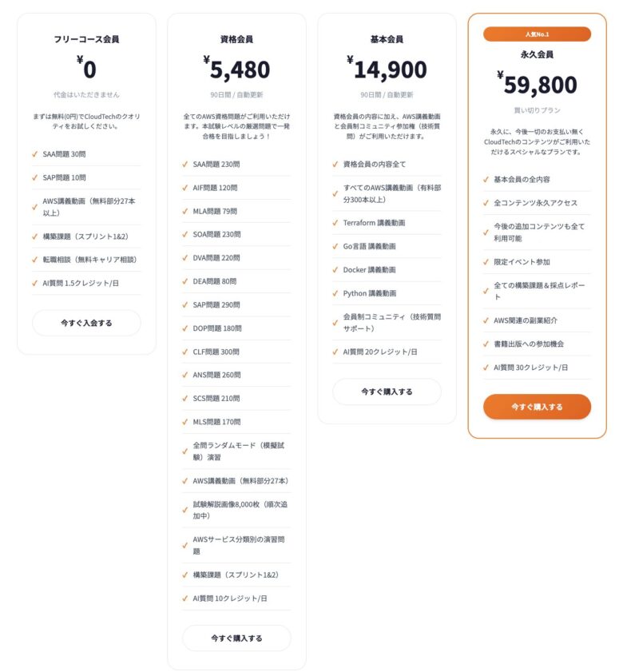
Task: Click checkmark icon next to AIF問題 120問
Action: click(185, 188)
